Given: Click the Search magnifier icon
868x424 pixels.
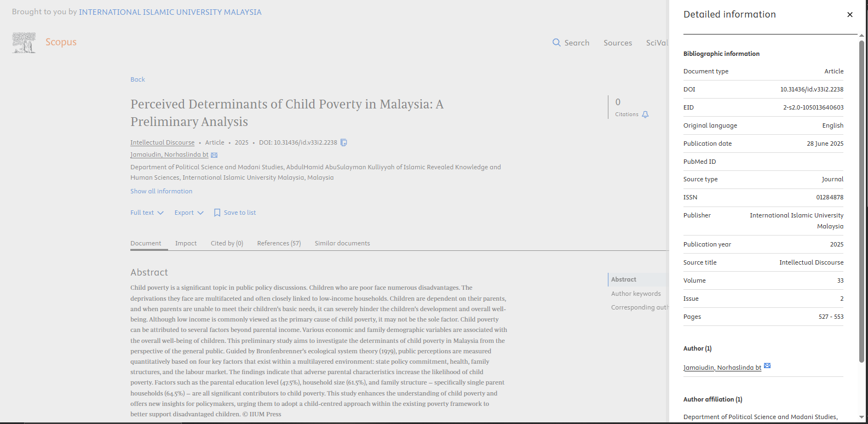Looking at the screenshot, I should (x=556, y=43).
